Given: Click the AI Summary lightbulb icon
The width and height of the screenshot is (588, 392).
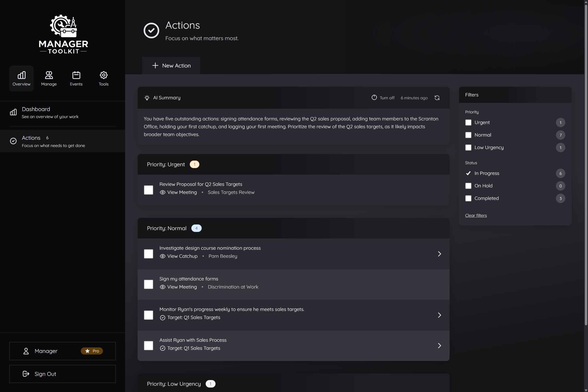Looking at the screenshot, I should pyautogui.click(x=147, y=98).
